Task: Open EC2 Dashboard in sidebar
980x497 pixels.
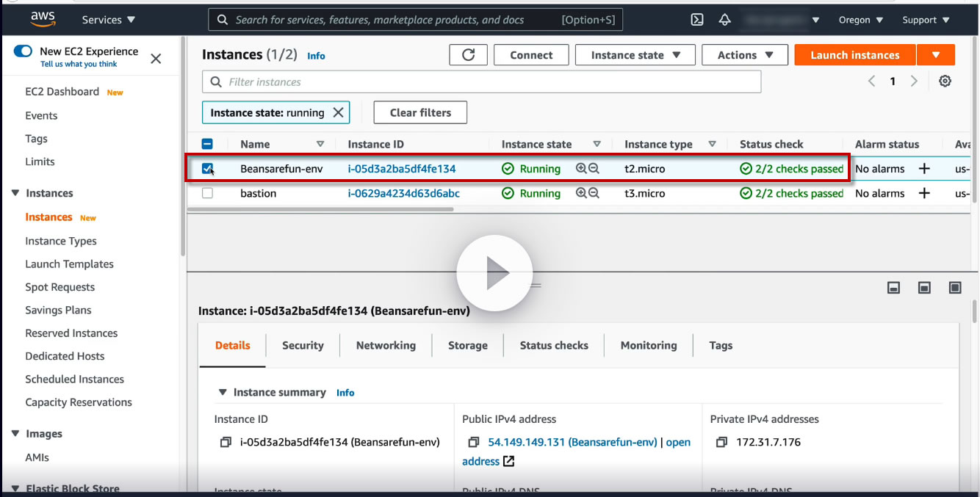Action: (x=62, y=92)
